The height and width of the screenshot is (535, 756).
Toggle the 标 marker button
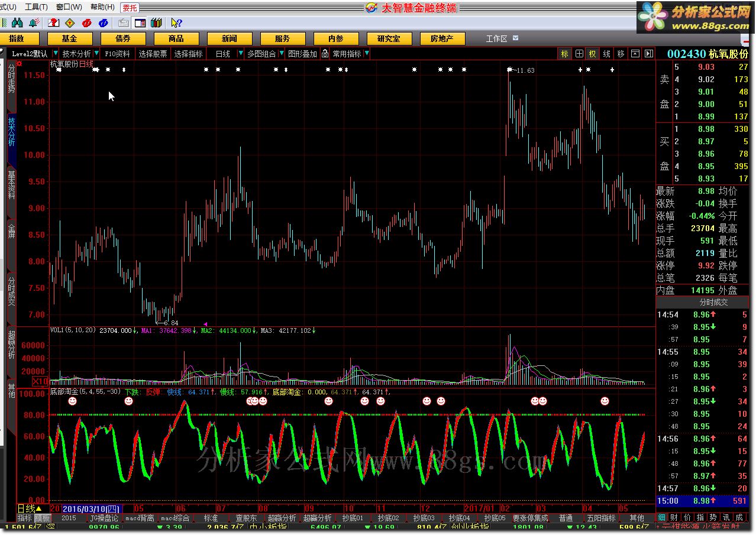pos(565,54)
